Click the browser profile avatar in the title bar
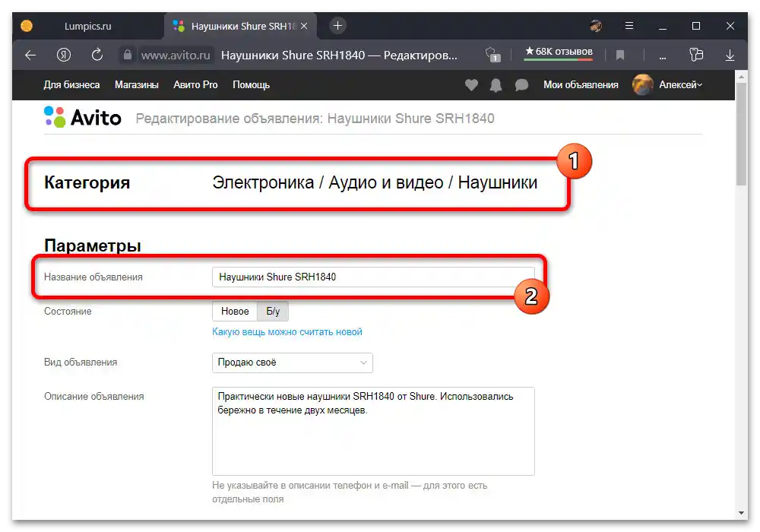 click(596, 26)
